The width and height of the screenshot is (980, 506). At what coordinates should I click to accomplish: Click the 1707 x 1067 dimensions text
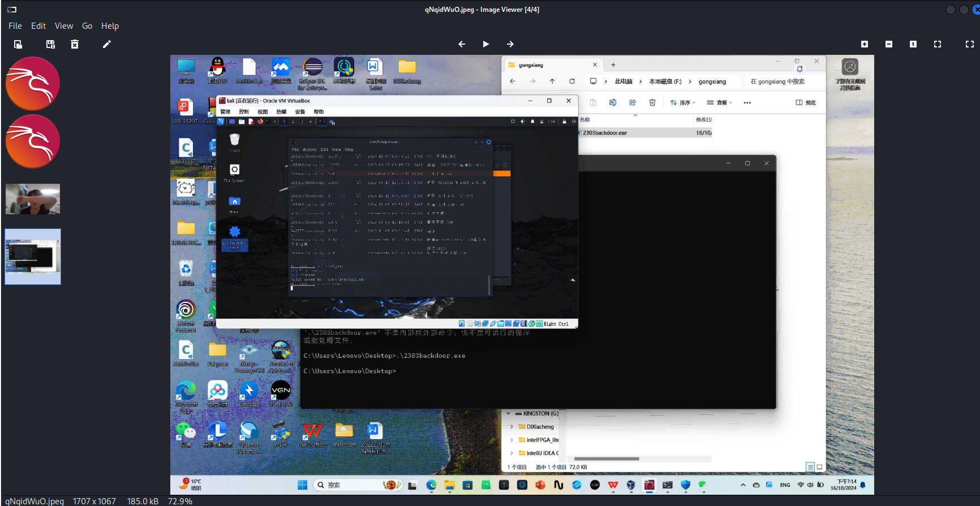[94, 501]
